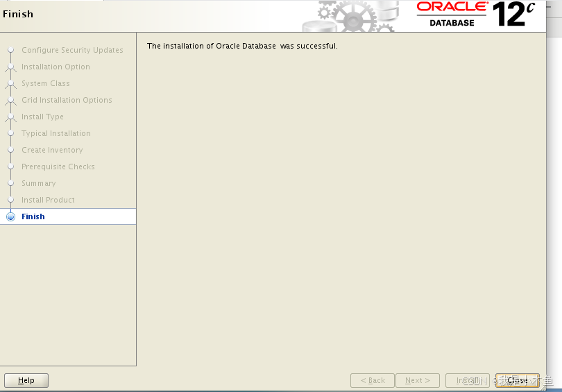
Task: Select the Create Inventory step
Action: point(52,150)
